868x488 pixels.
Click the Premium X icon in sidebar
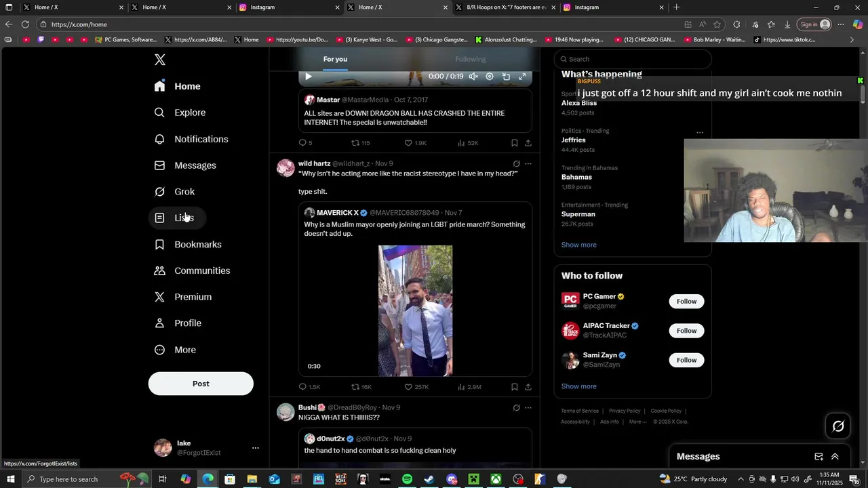click(x=159, y=297)
